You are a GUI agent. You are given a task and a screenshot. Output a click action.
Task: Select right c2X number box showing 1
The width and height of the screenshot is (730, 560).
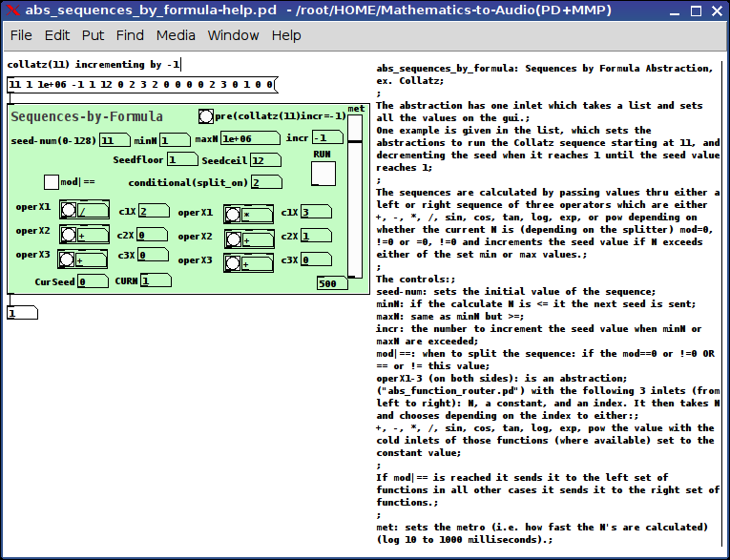(316, 236)
